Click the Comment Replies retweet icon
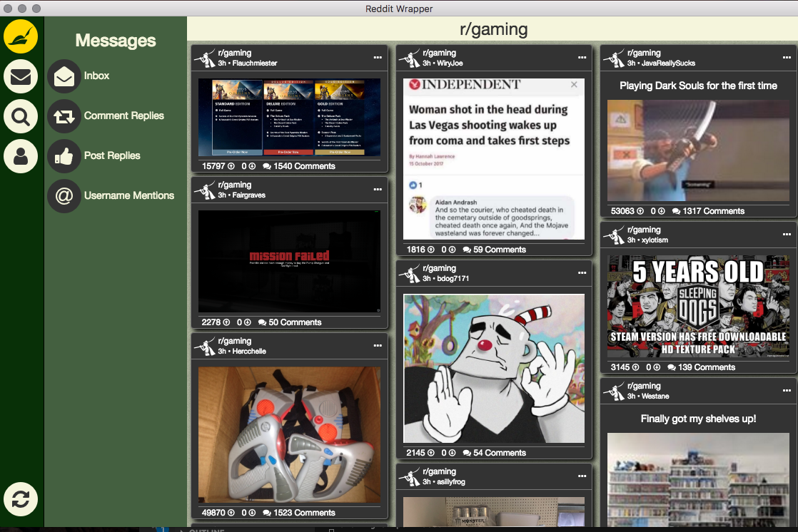 click(64, 116)
